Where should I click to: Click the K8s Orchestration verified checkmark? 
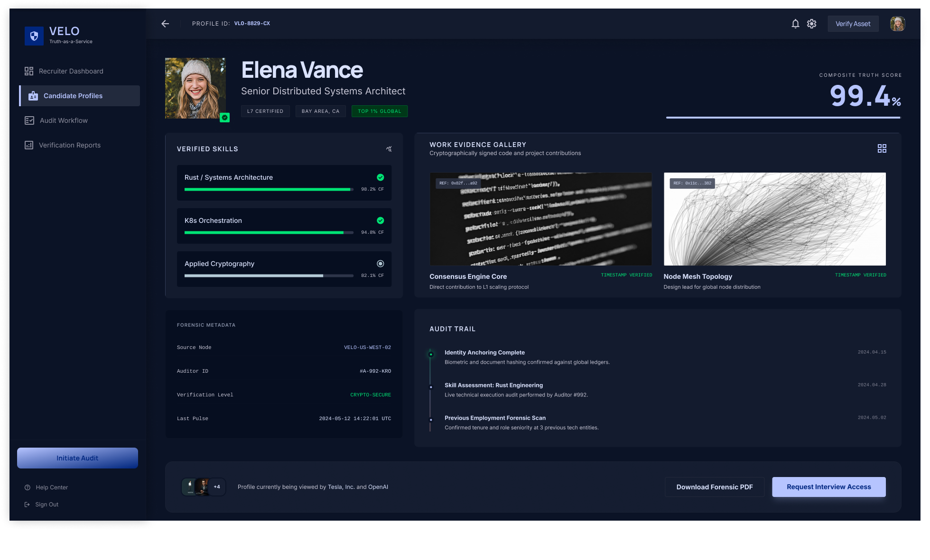381,220
